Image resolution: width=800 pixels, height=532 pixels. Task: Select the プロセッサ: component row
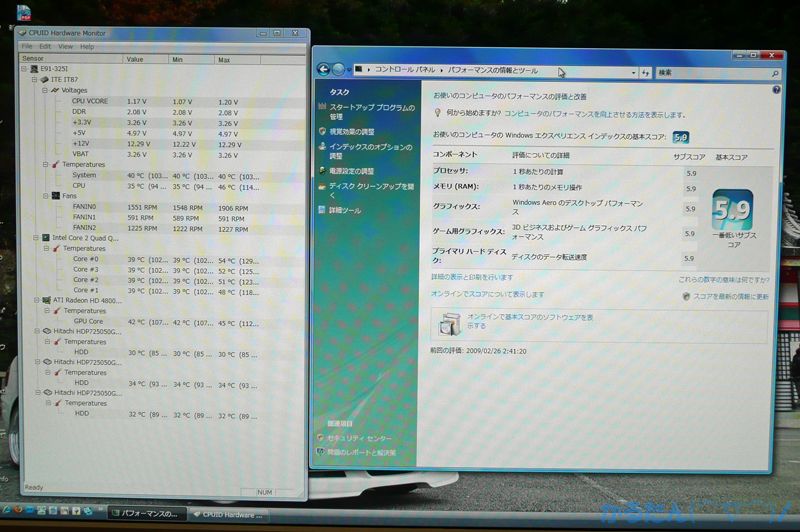565,172
